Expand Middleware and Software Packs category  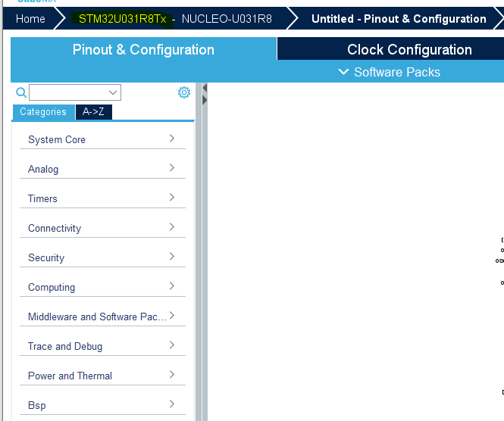102,317
